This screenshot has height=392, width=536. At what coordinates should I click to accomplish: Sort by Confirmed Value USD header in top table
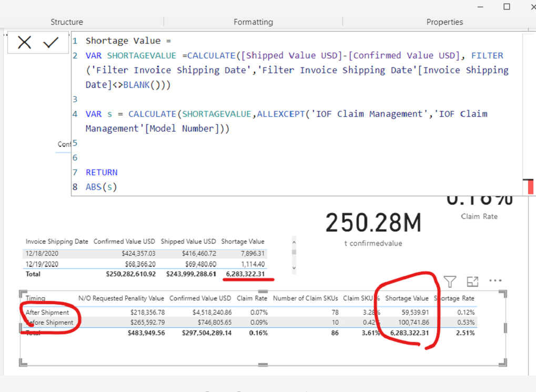point(124,242)
